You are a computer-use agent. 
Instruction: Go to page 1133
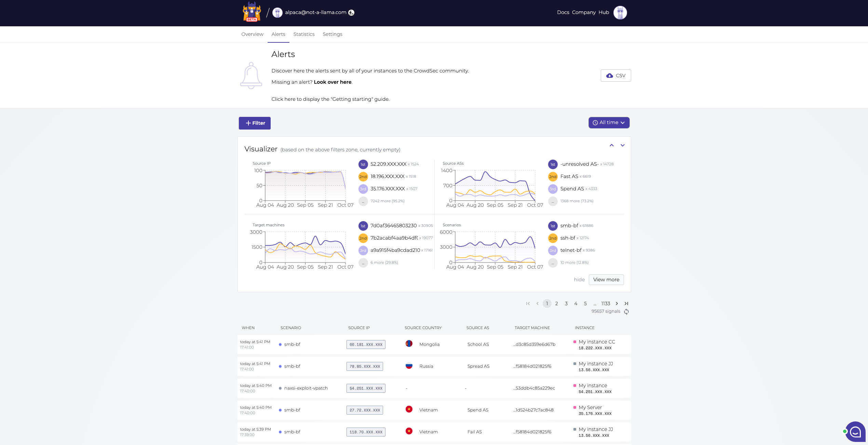606,304
